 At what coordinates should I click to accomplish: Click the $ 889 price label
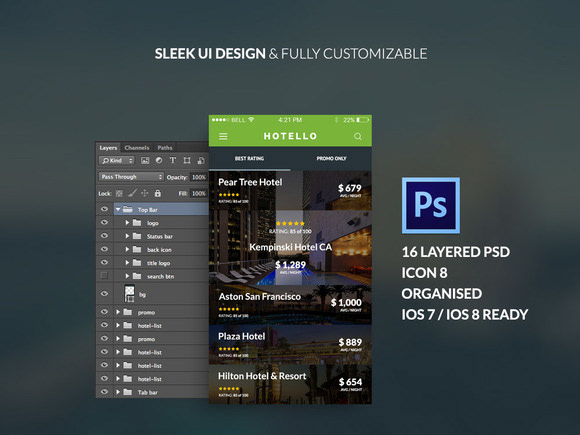point(350,343)
